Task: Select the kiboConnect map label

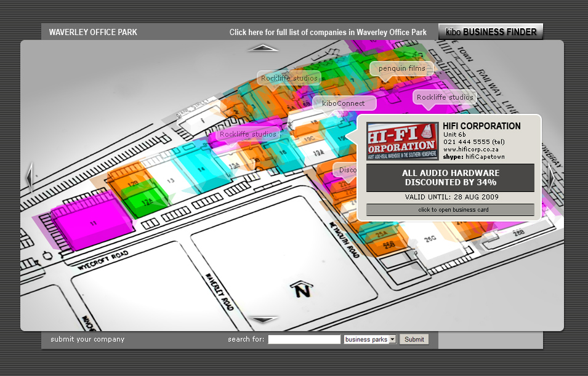Action: [x=343, y=103]
